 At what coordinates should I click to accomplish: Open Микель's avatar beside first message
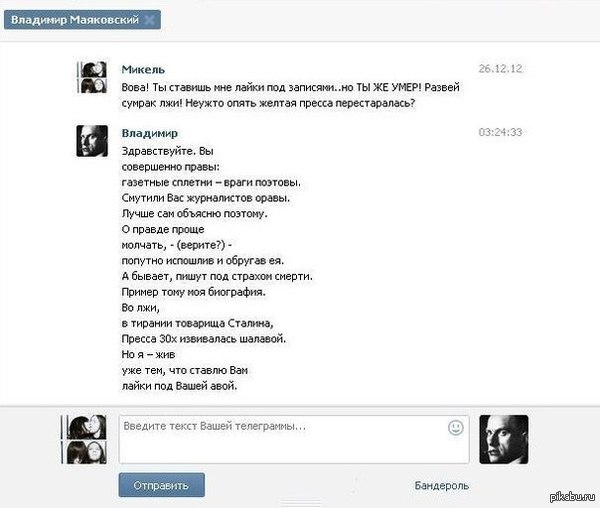pos(92,77)
